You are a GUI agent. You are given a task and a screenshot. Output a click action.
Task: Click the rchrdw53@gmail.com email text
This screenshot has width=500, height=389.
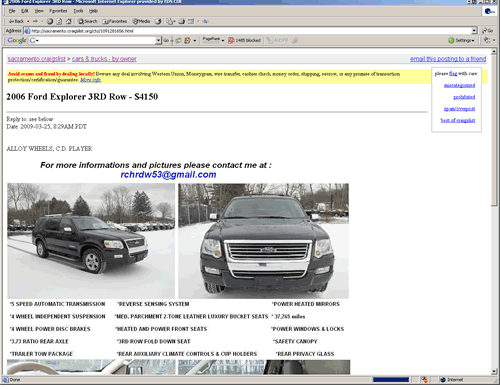pos(168,175)
